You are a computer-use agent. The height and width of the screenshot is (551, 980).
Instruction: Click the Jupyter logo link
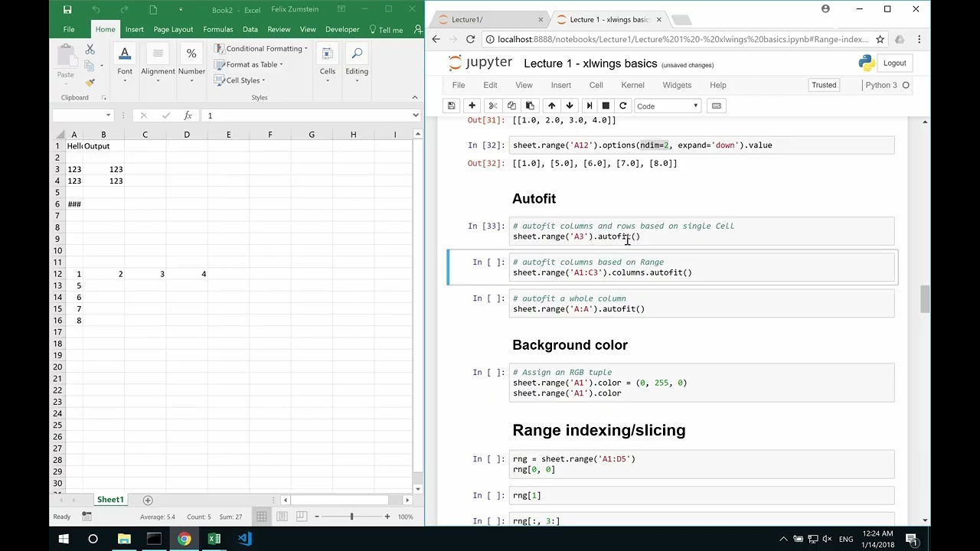pos(480,63)
